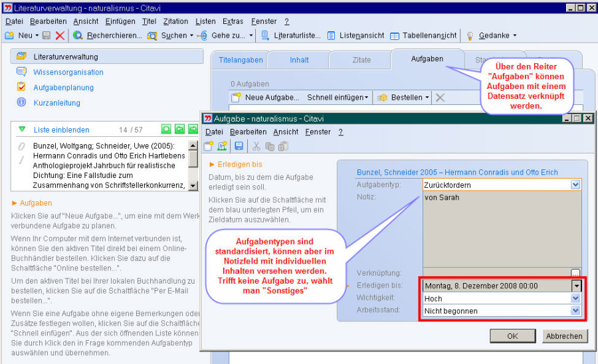Switch to the Titelangaben tab
The width and height of the screenshot is (598, 364).
point(241,60)
